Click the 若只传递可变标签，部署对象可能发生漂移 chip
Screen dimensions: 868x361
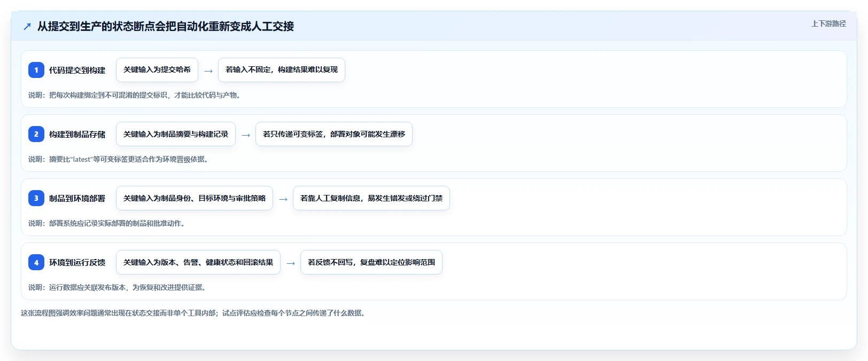pos(334,134)
